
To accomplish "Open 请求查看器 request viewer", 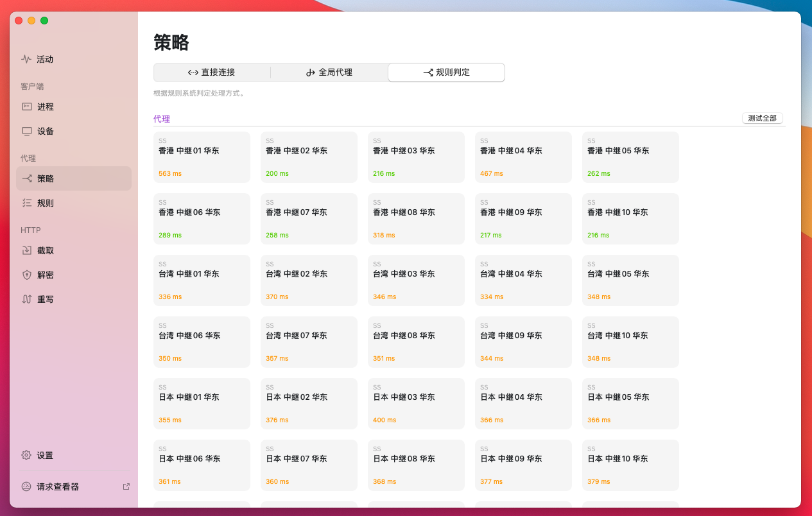I will pyautogui.click(x=58, y=486).
